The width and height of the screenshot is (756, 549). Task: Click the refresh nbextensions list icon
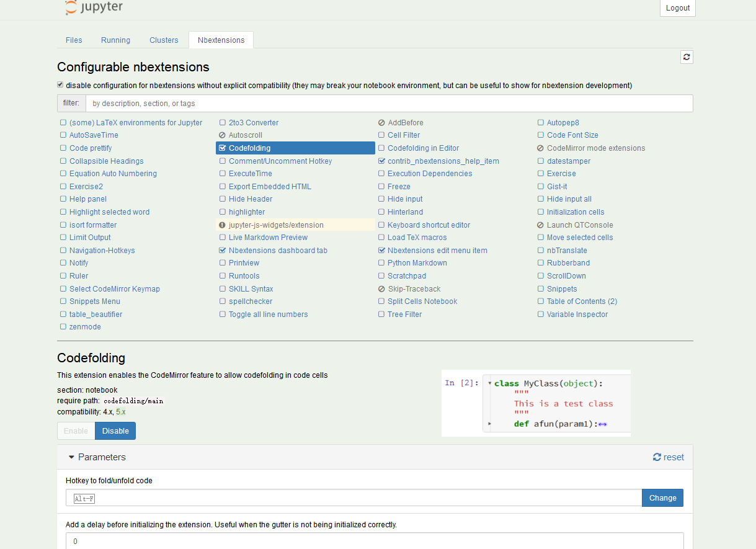[x=687, y=57]
